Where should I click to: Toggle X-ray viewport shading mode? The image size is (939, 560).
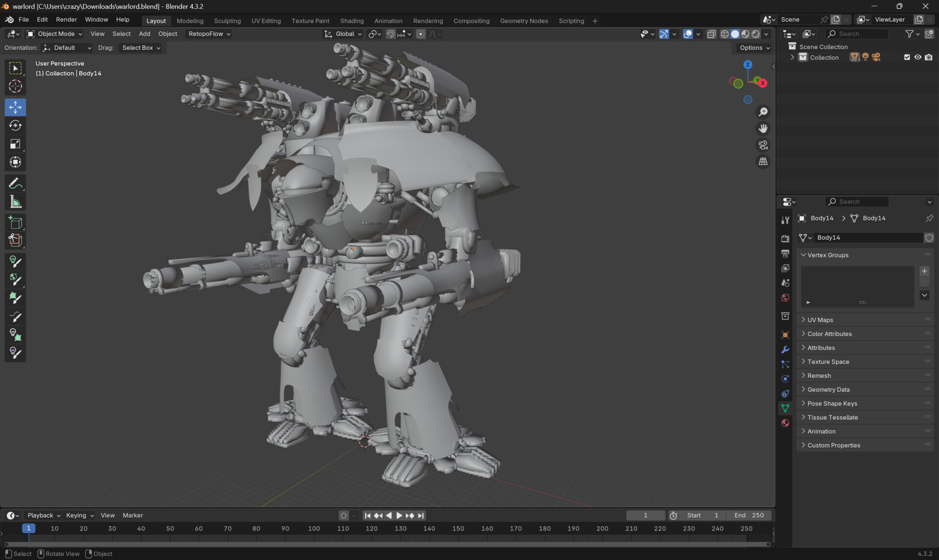pos(712,34)
